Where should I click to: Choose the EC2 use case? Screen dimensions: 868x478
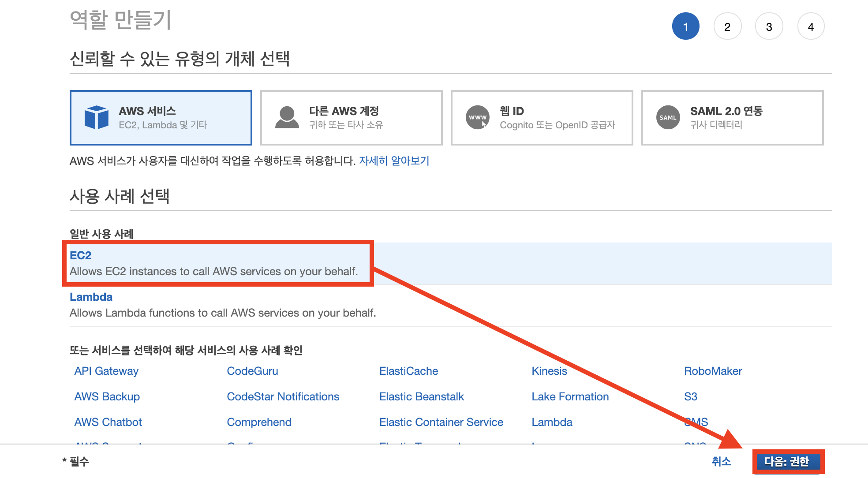pos(81,255)
